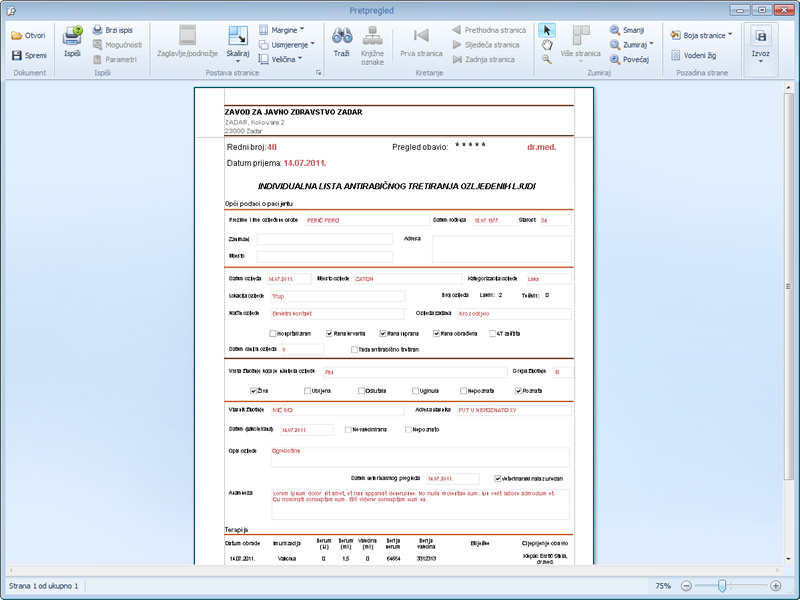Click the vertical scrollbar up arrow
This screenshot has width=800, height=600.
point(788,88)
